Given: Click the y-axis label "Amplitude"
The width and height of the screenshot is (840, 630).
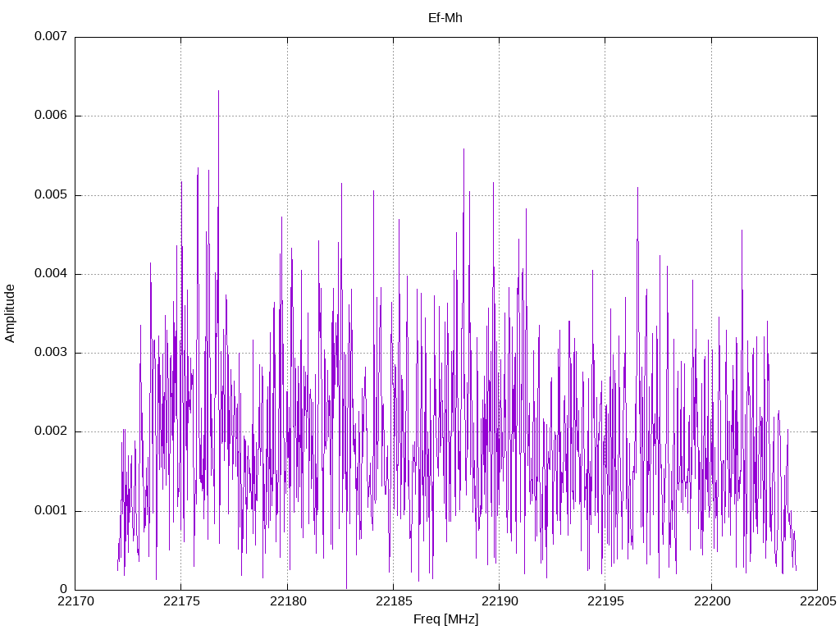Looking at the screenshot, I should pos(10,313).
